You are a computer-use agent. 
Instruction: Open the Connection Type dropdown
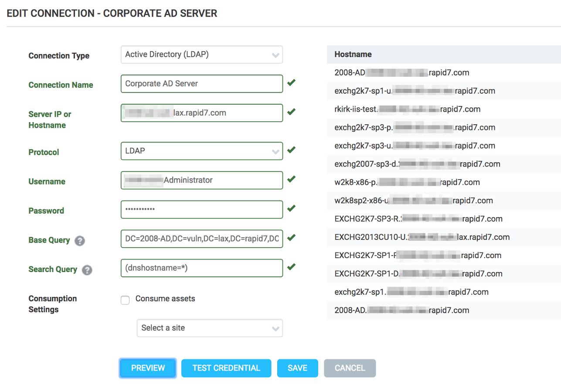coord(201,55)
